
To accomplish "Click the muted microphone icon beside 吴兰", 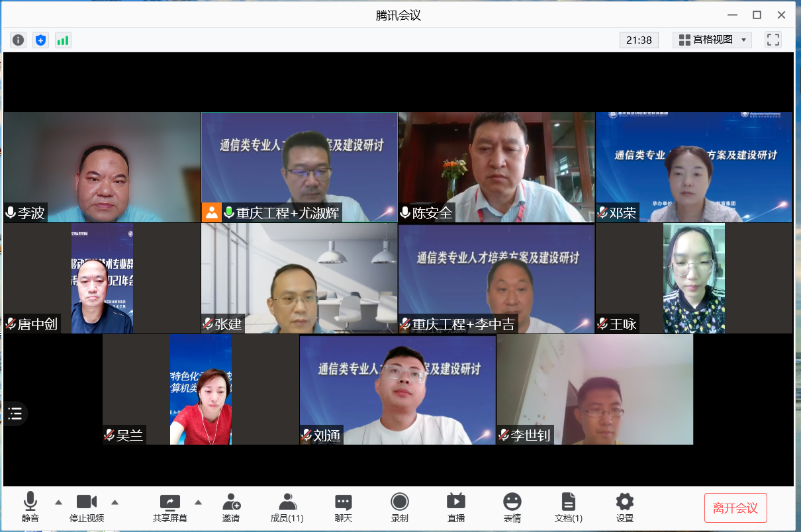I will point(109,435).
